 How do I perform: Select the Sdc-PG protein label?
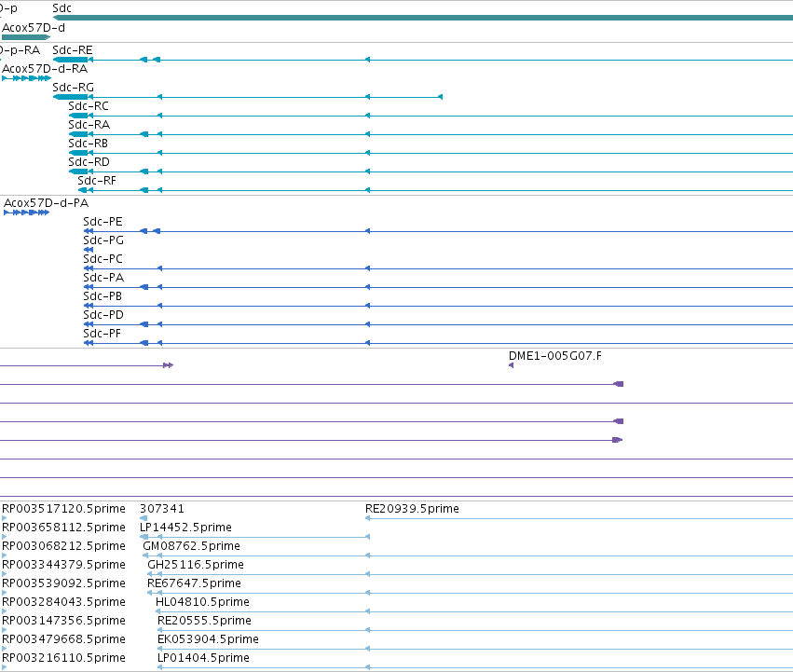coord(103,240)
